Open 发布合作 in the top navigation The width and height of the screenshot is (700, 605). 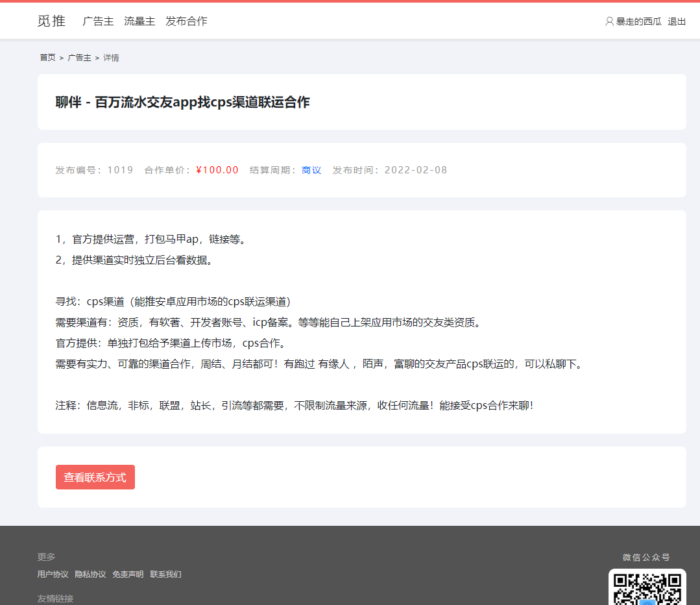tap(186, 21)
